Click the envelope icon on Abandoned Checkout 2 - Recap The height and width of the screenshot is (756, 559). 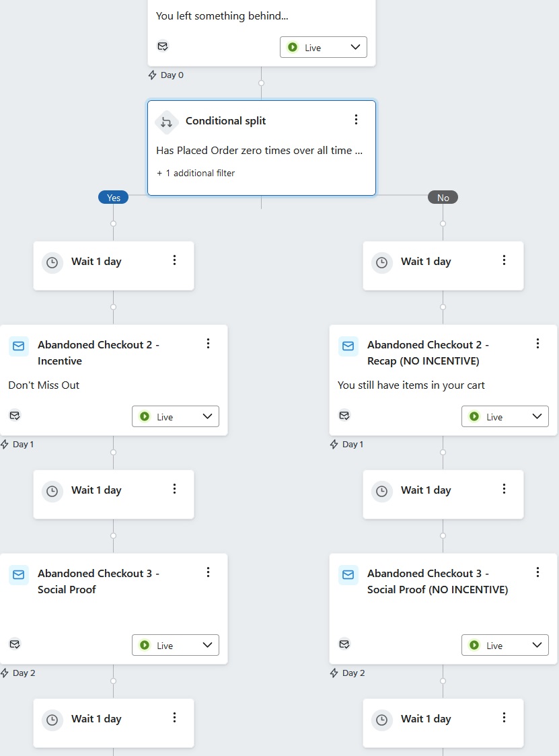point(348,346)
